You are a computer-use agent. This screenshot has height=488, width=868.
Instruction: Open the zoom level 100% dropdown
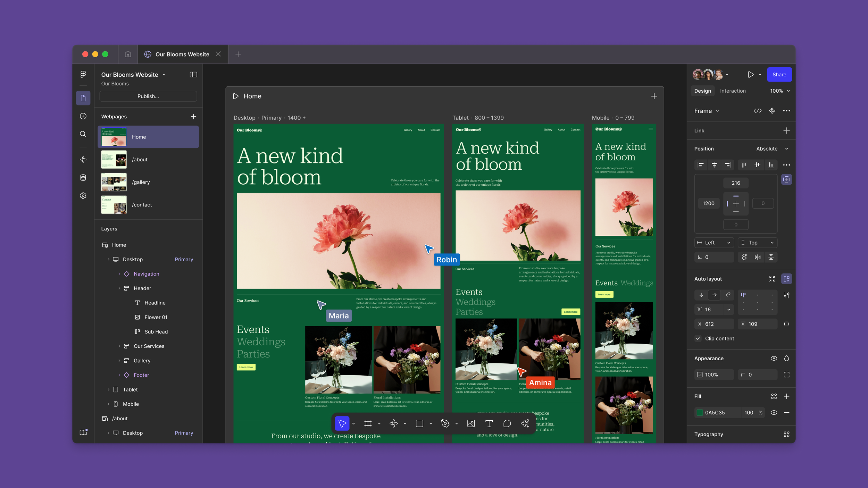pyautogui.click(x=779, y=91)
